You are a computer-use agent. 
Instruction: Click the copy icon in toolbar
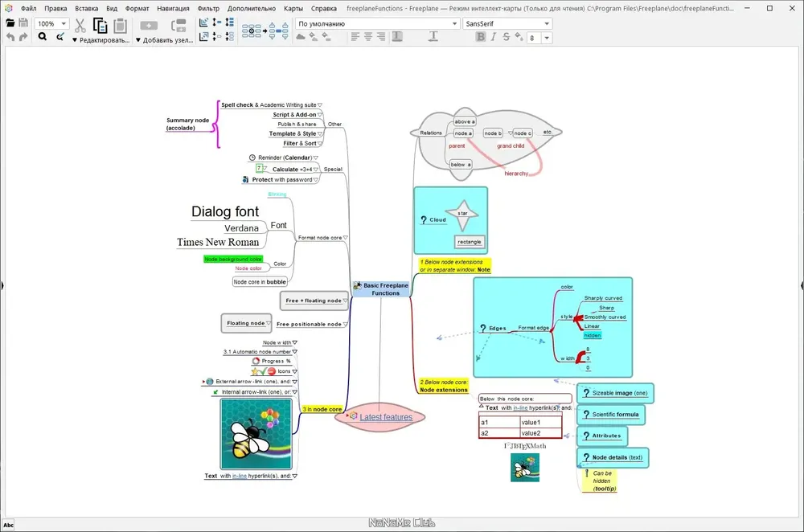pyautogui.click(x=100, y=26)
